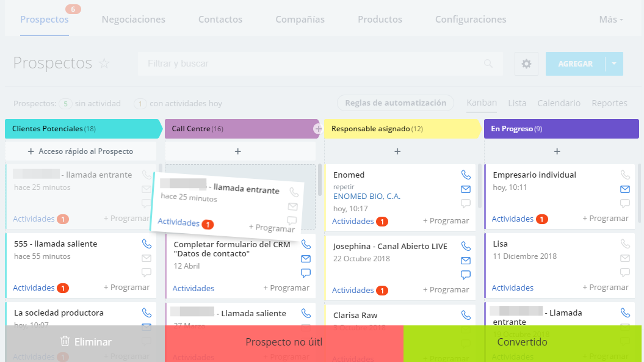Open Productos tab
644x362 pixels.
click(380, 20)
